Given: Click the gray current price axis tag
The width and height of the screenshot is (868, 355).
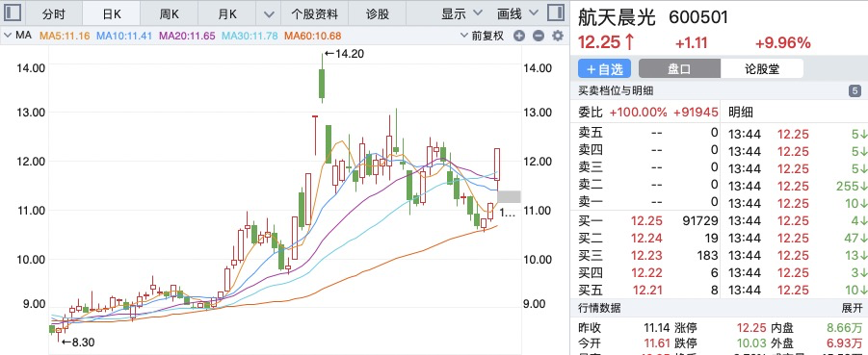Looking at the screenshot, I should [509, 196].
